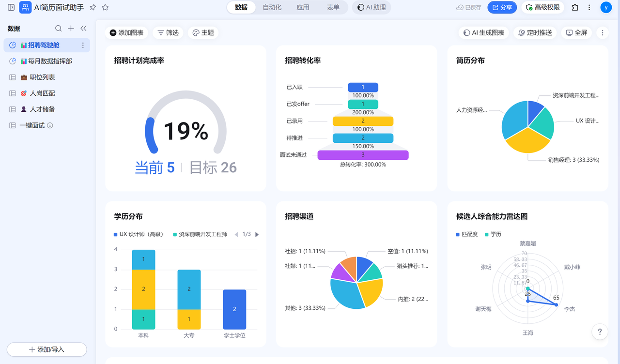Click the user avatar y
The height and width of the screenshot is (364, 620).
[x=605, y=7]
